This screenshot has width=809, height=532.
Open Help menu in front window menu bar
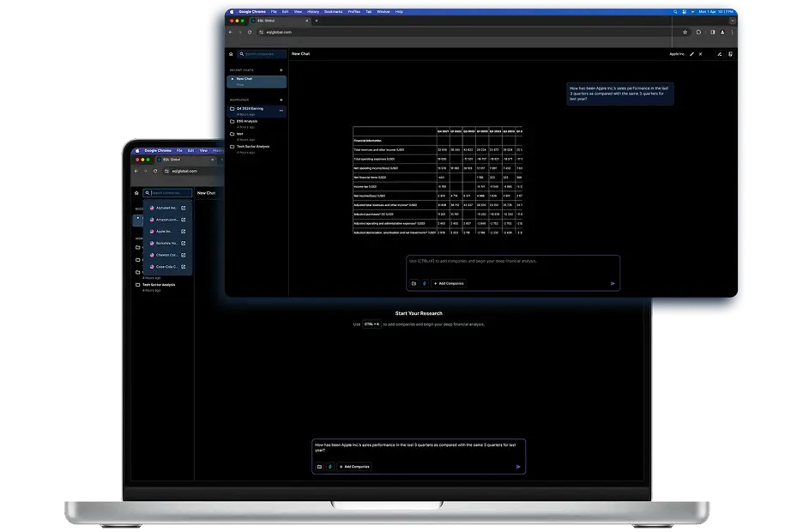coord(399,11)
